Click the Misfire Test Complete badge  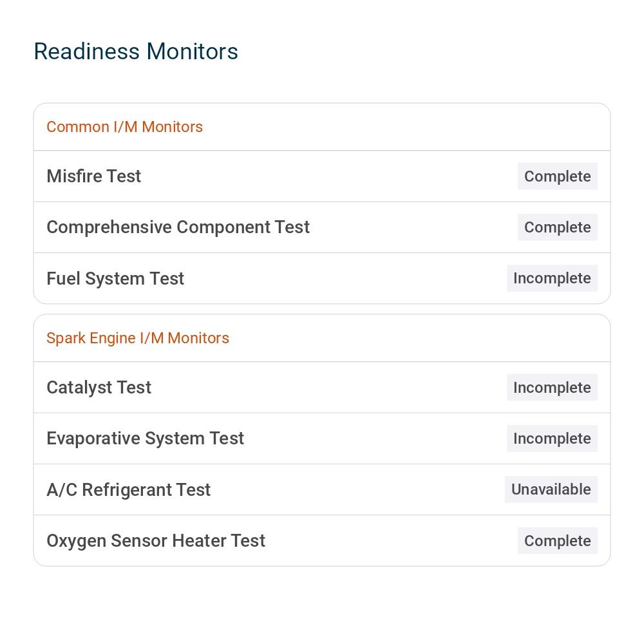(557, 176)
